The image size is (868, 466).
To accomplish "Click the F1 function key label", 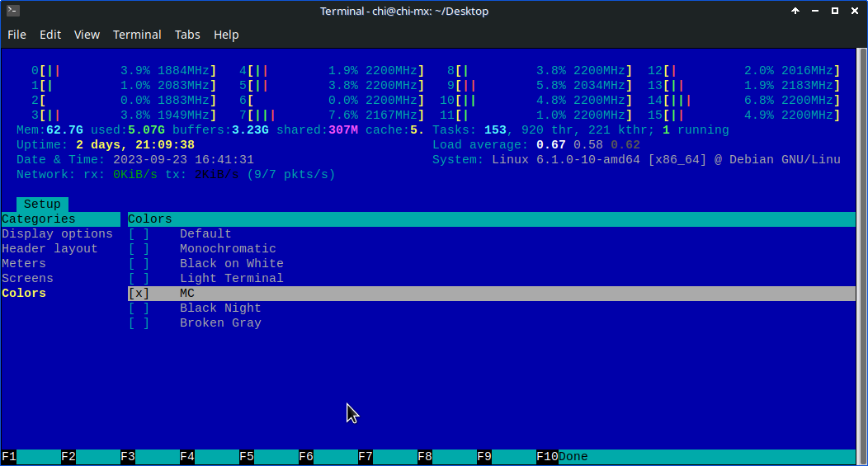I will pos(9,457).
